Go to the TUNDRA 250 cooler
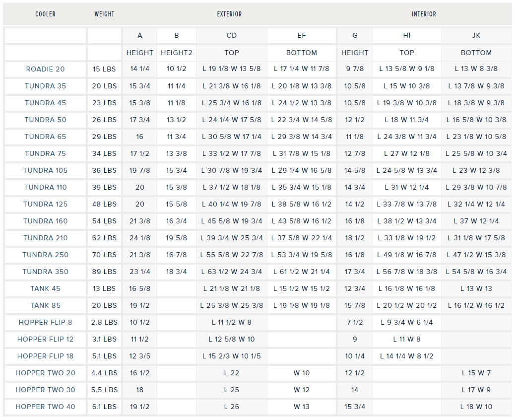Viewport: 515px width, 420px height. [45, 255]
